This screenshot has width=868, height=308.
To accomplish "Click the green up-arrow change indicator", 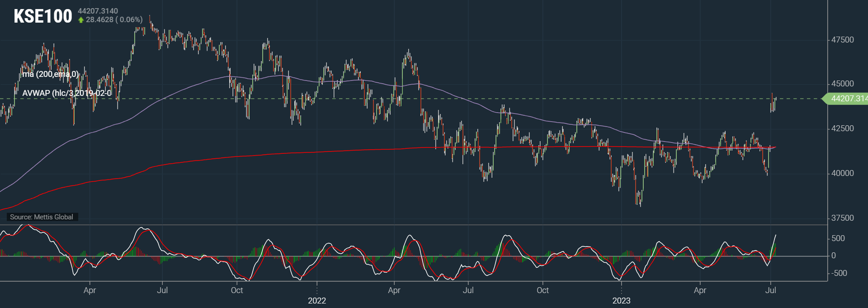I will (x=81, y=20).
